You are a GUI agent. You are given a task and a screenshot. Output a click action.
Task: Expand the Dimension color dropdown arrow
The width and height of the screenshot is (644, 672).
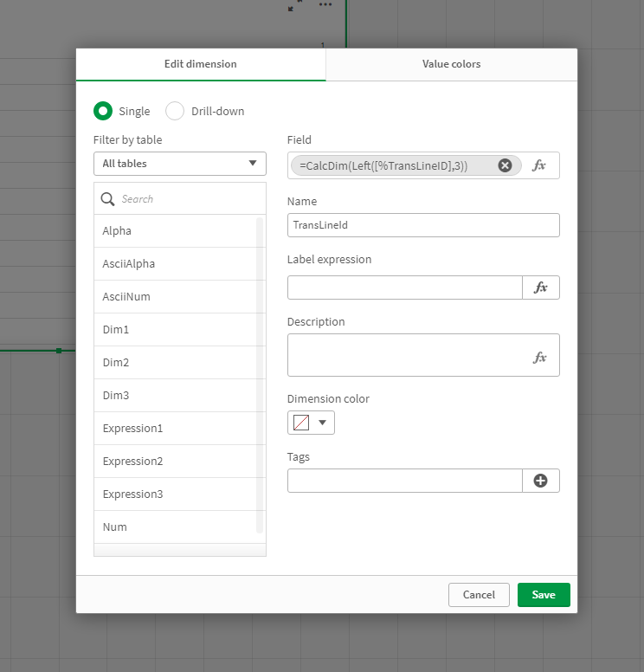click(323, 423)
